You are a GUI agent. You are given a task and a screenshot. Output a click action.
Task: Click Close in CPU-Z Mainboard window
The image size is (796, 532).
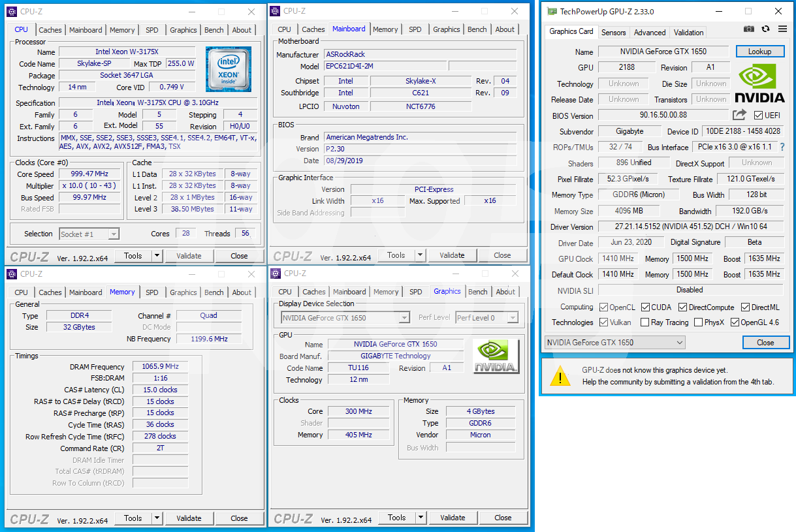[x=502, y=255]
